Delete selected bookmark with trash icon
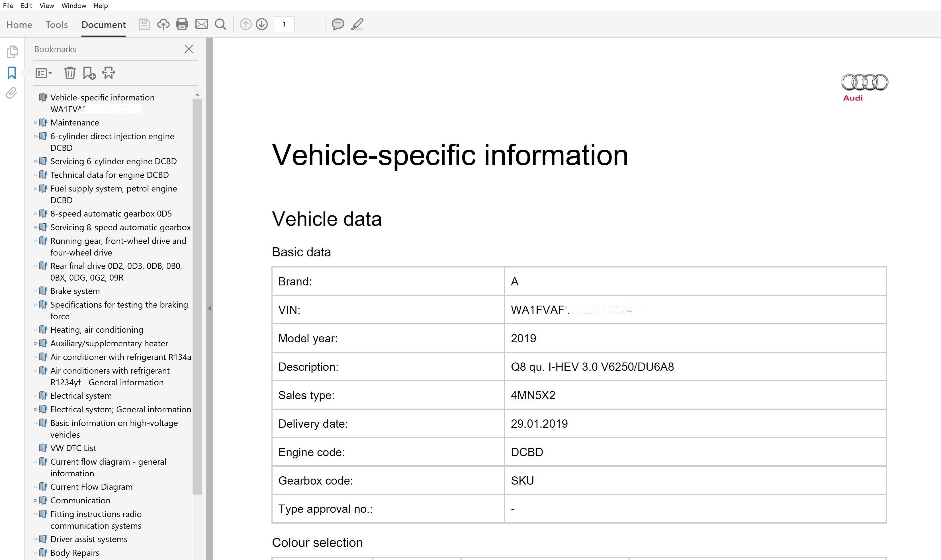This screenshot has height=560, width=941. pos(70,73)
